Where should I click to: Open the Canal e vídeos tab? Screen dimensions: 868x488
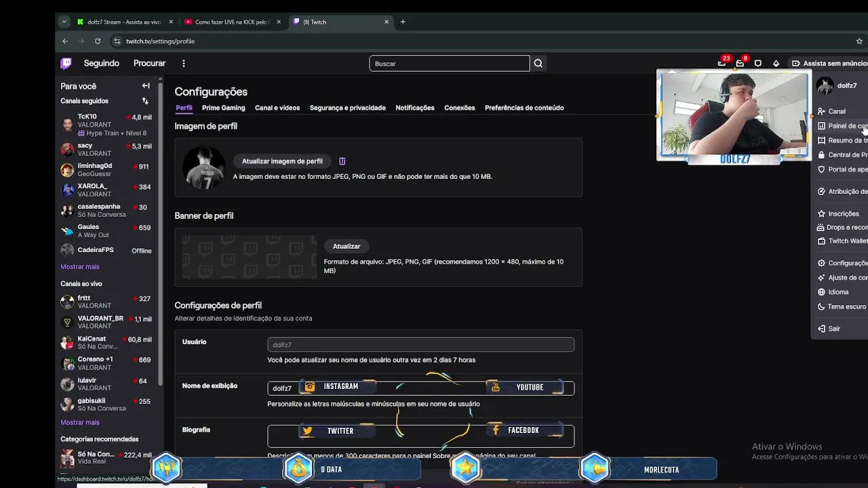click(x=277, y=108)
